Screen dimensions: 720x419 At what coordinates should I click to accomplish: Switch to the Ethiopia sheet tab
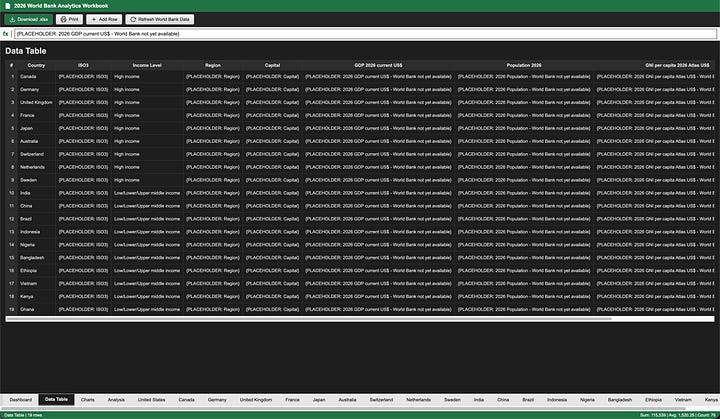(x=653, y=400)
